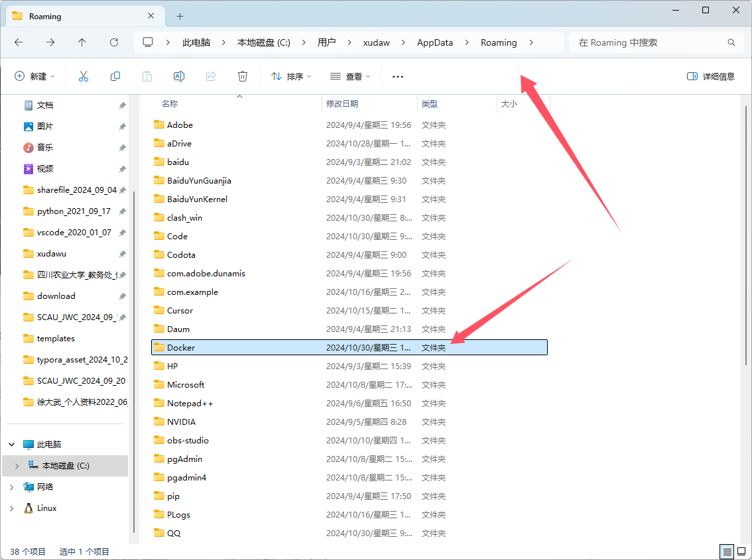The width and height of the screenshot is (752, 560).
Task: Select the obs-studio folder
Action: (349, 440)
